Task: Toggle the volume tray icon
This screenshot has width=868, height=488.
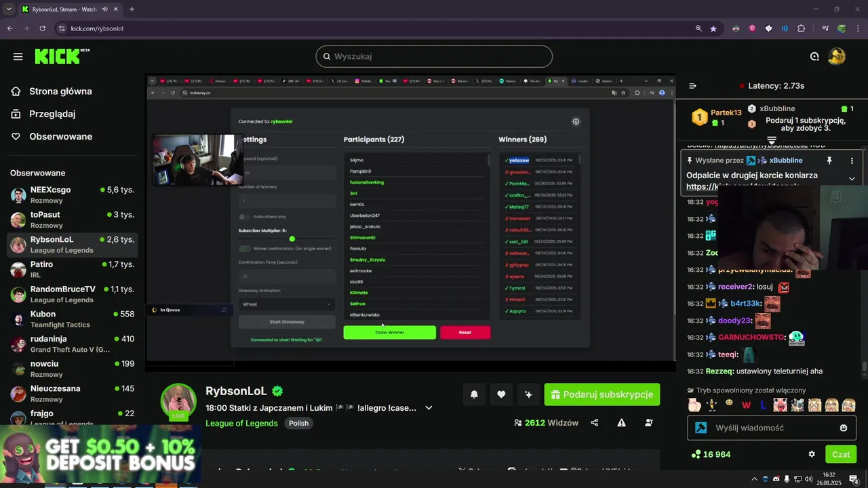Action: point(808,479)
